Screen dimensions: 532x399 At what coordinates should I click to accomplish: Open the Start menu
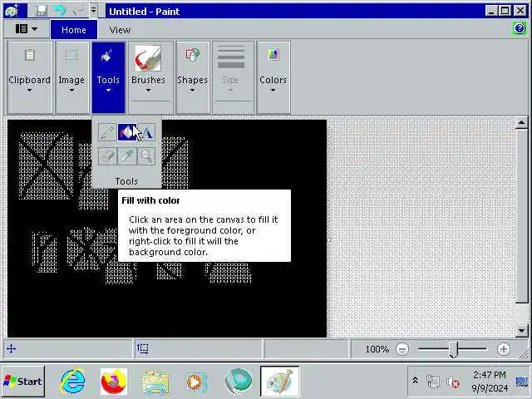click(x=23, y=382)
